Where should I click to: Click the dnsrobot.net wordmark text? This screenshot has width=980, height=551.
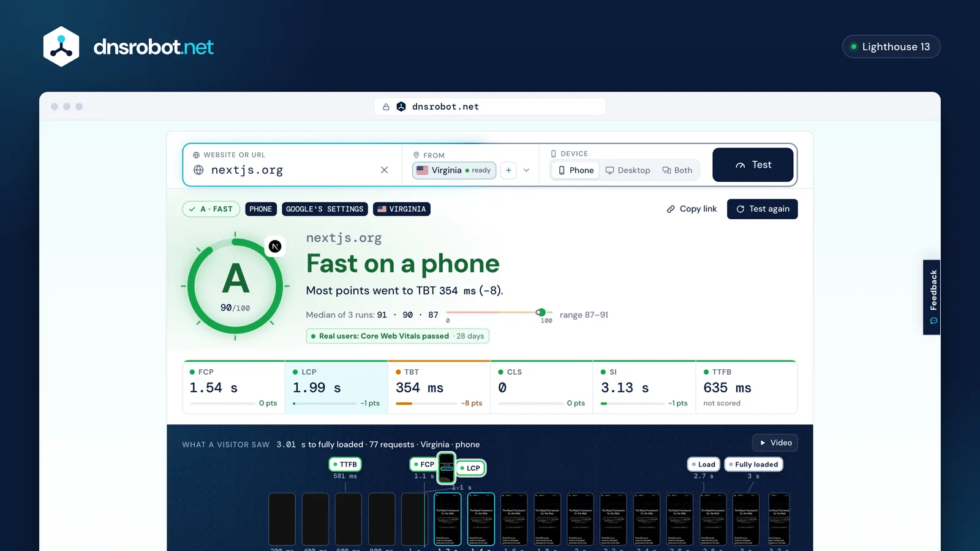pos(153,47)
